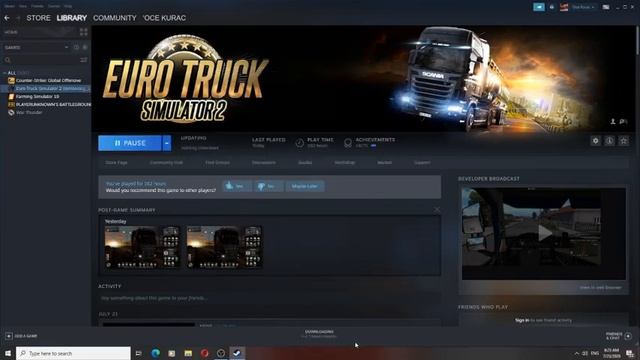
Task: Open the DOWNLOADING status at bottom
Action: click(319, 334)
